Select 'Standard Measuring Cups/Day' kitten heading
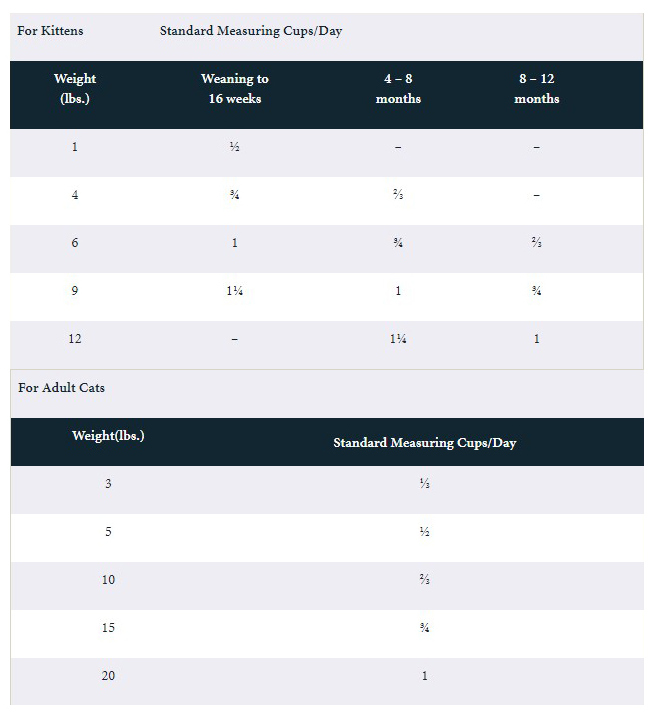This screenshot has width=661, height=718. [x=251, y=31]
